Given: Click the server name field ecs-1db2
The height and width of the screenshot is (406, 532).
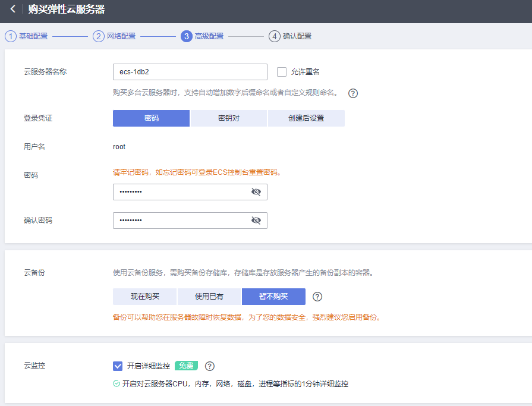Looking at the screenshot, I should (190, 72).
